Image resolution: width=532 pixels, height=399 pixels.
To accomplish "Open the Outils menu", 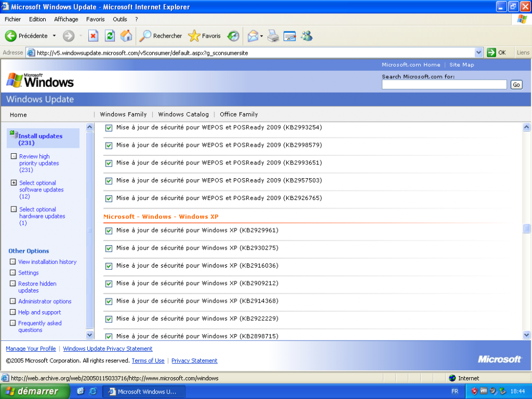I will (x=120, y=19).
